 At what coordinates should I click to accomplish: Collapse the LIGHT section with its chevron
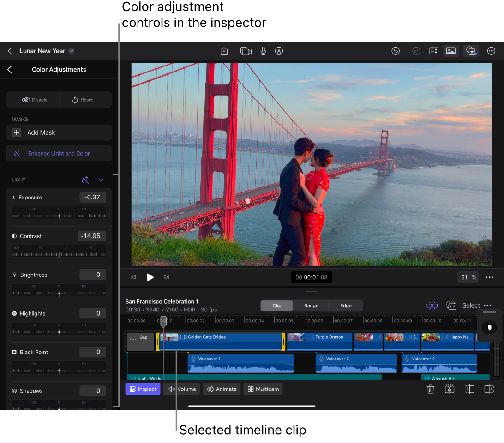(x=101, y=180)
